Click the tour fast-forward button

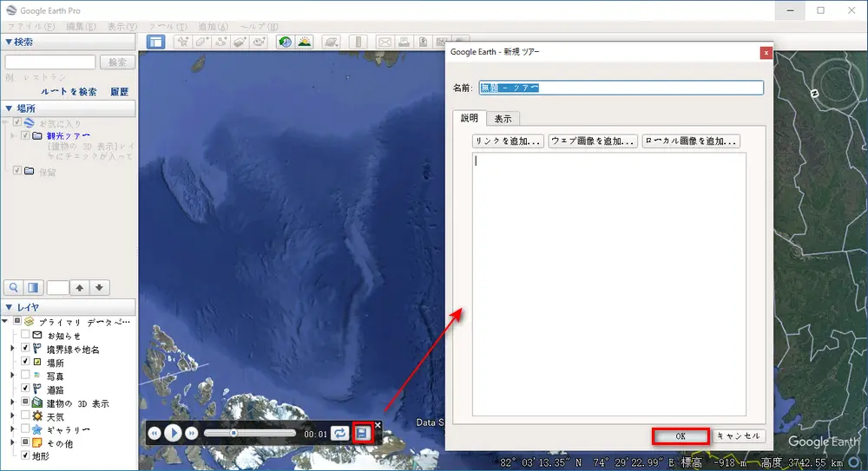(x=192, y=433)
